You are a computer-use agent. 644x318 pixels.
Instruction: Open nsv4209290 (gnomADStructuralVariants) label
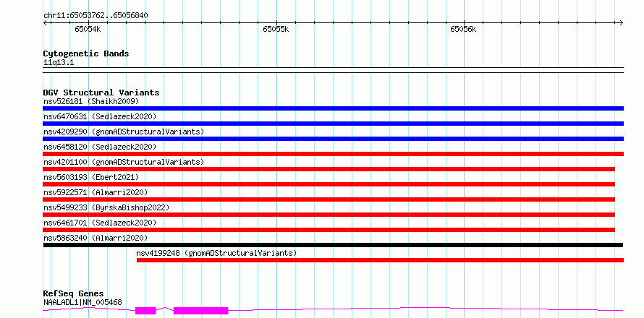point(124,132)
